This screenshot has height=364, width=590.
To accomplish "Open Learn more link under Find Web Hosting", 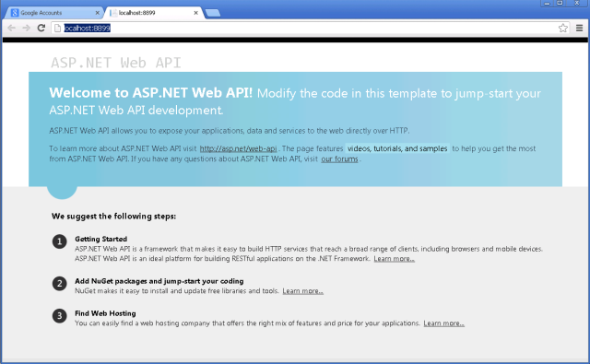I will pyautogui.click(x=444, y=323).
